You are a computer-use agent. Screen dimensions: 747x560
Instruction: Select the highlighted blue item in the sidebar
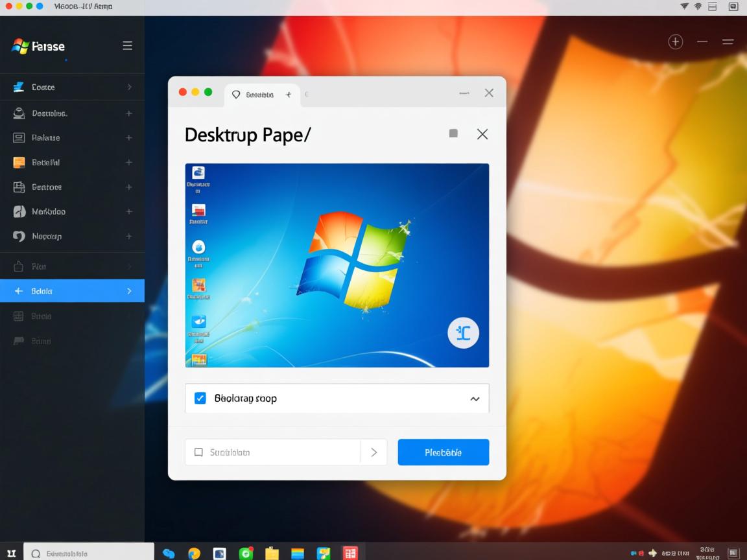point(72,291)
